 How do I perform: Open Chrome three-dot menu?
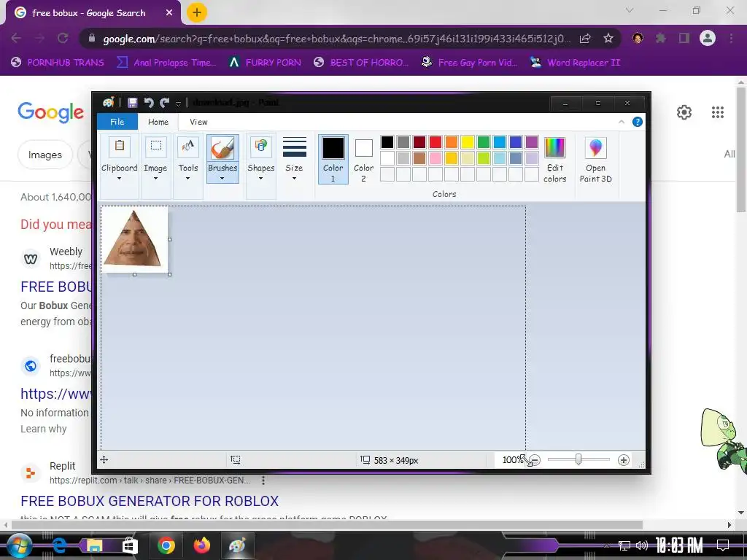(731, 38)
